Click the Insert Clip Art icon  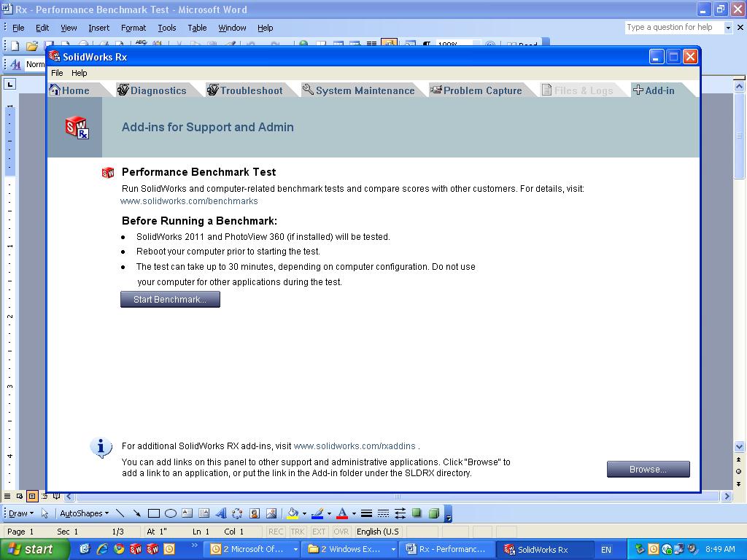tap(255, 513)
